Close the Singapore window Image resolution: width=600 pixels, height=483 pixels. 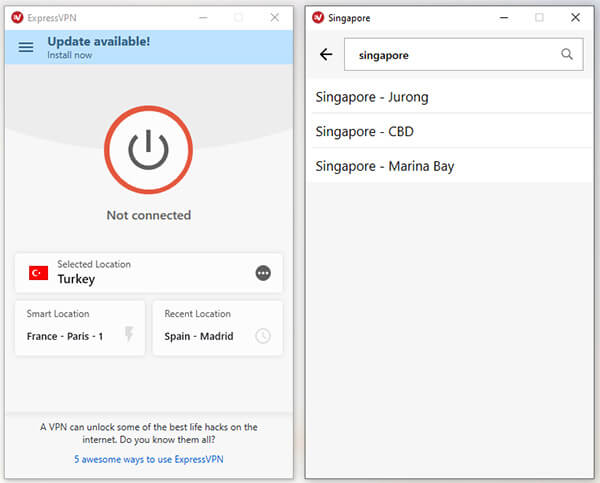575,17
